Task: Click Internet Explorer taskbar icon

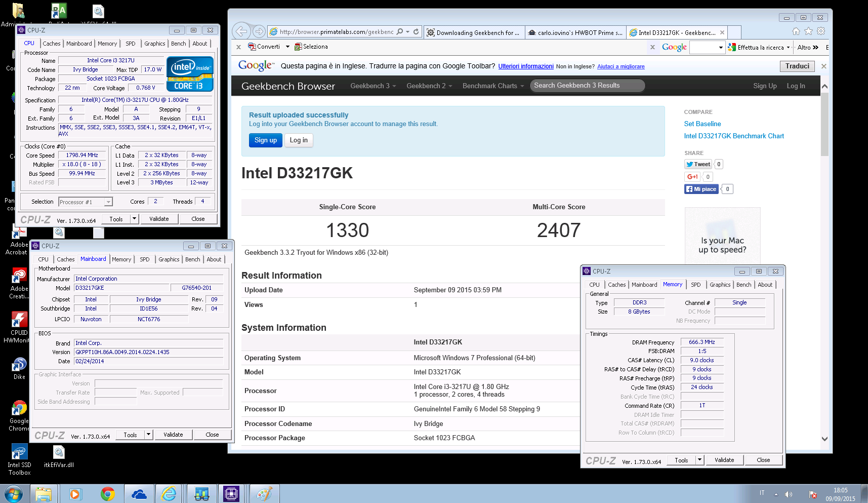Action: pyautogui.click(x=169, y=494)
